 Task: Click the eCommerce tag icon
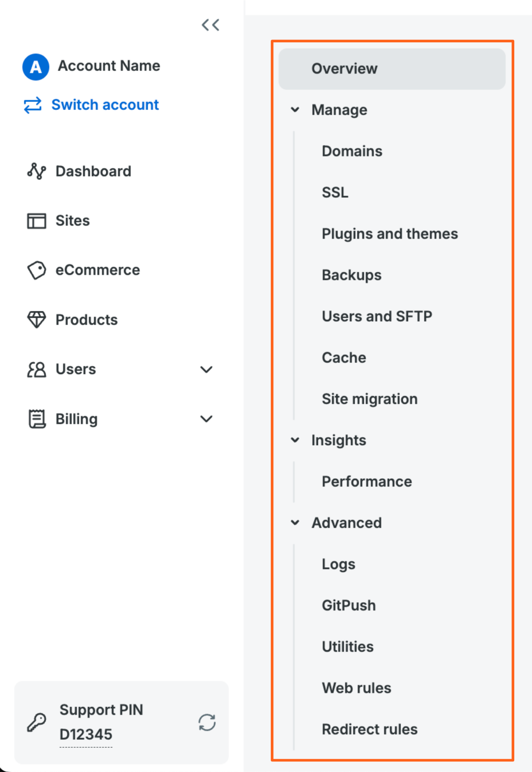coord(36,270)
